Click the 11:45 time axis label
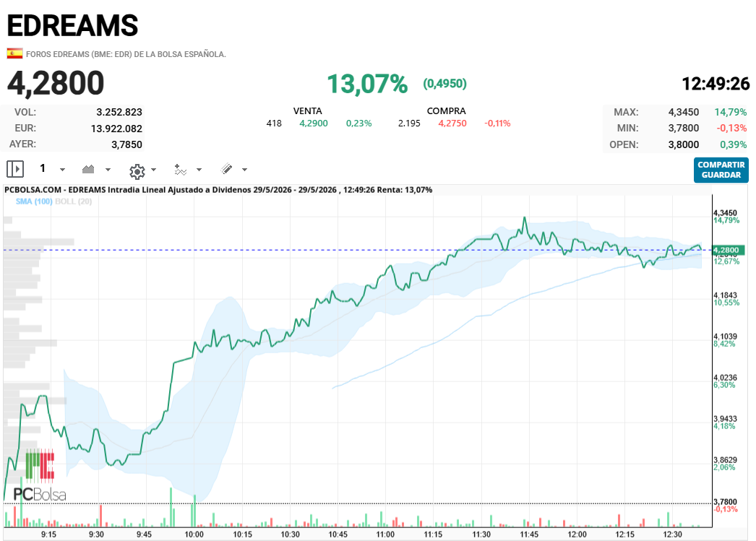This screenshot has height=541, width=756. click(x=529, y=534)
